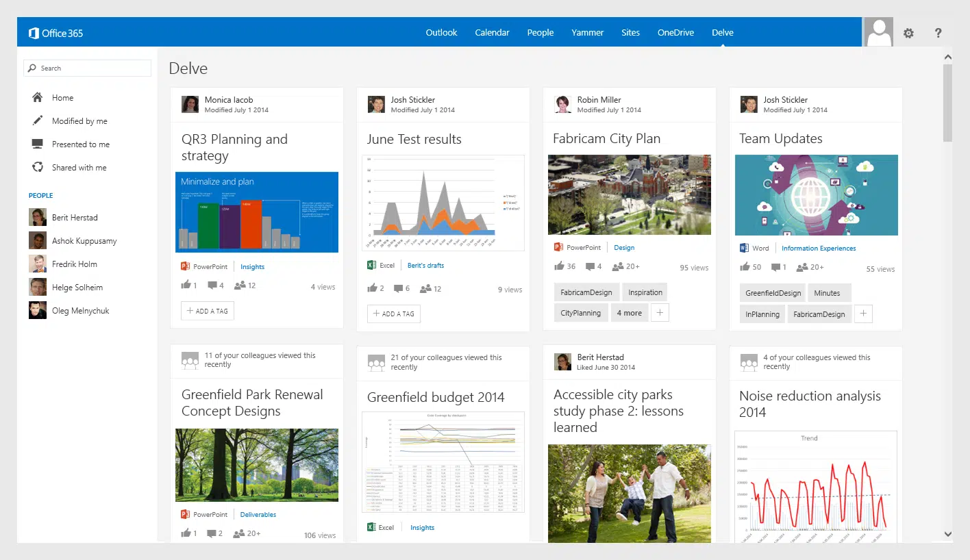This screenshot has height=560, width=970.
Task: Click inside the Search box
Action: click(88, 68)
